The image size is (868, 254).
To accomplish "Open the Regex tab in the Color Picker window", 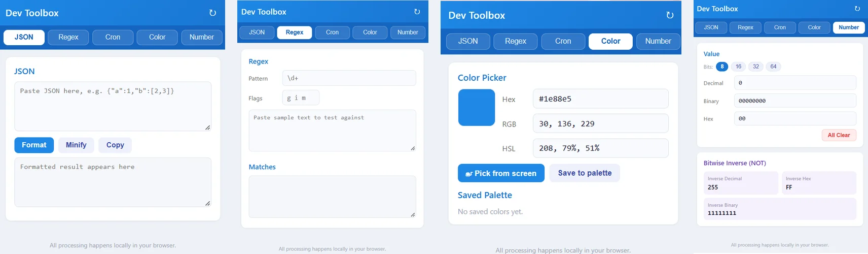I will pos(516,41).
